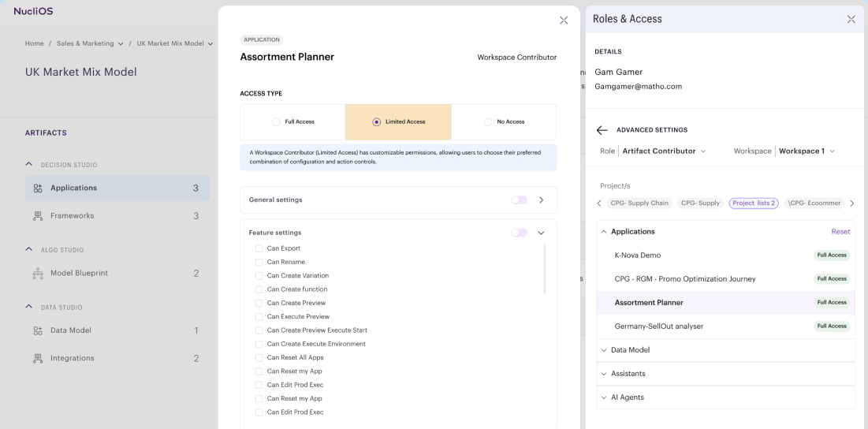Screen dimensions: 868x429
Task: Click the General settings row
Action: (398, 200)
